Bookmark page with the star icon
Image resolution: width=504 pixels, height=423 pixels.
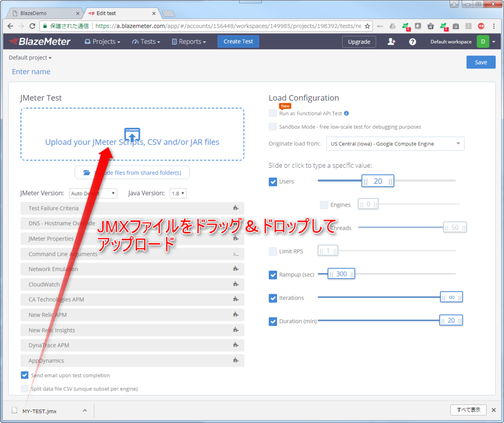click(x=367, y=26)
